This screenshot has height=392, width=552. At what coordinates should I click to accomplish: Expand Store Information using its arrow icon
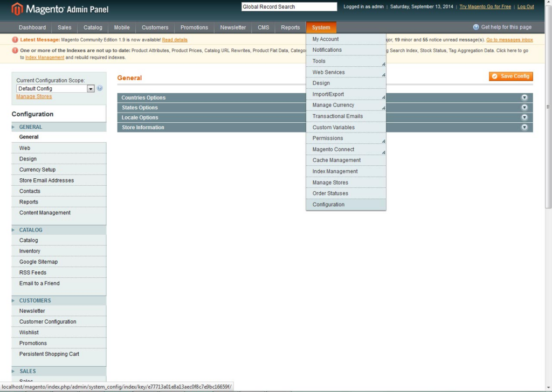pyautogui.click(x=524, y=127)
